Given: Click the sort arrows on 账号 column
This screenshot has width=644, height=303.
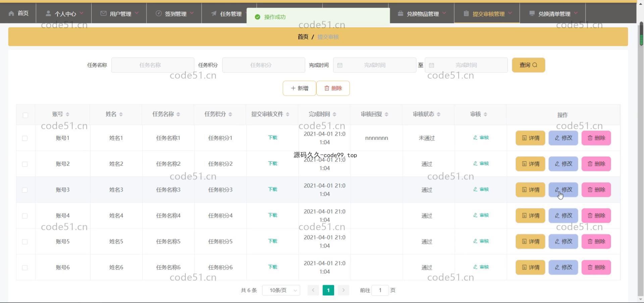Looking at the screenshot, I should (x=67, y=114).
